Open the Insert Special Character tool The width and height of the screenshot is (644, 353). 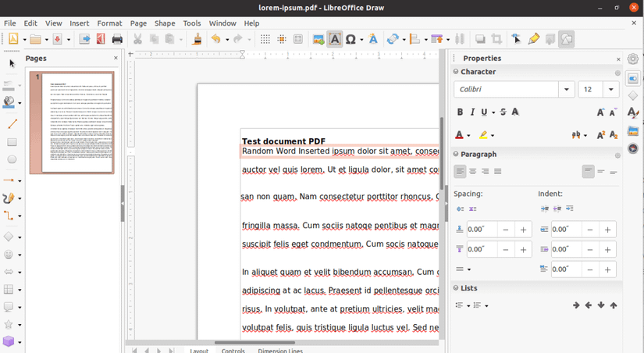click(x=350, y=39)
